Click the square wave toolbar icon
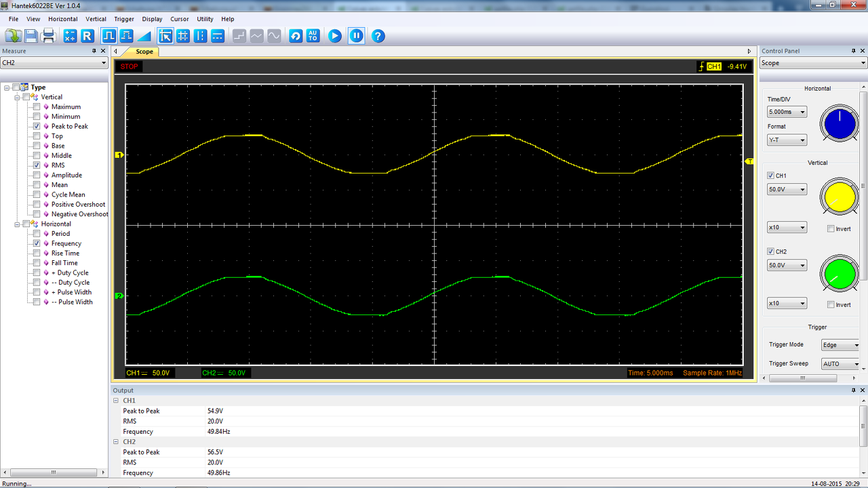This screenshot has width=868, height=488. pos(109,36)
